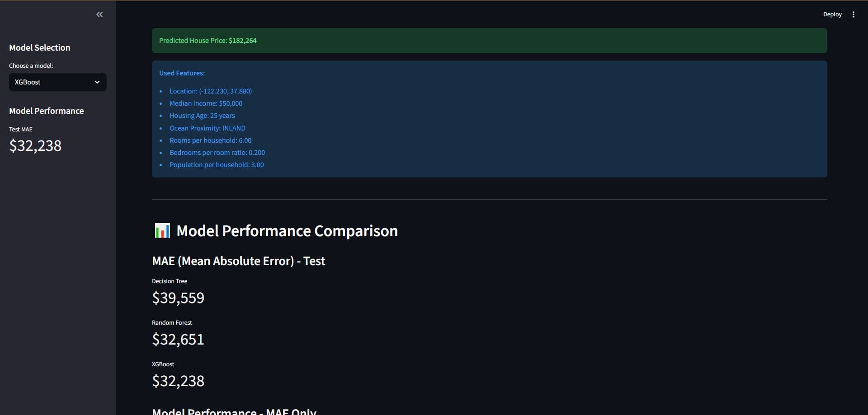The height and width of the screenshot is (415, 868).
Task: Select the Deploy option
Action: [x=833, y=14]
